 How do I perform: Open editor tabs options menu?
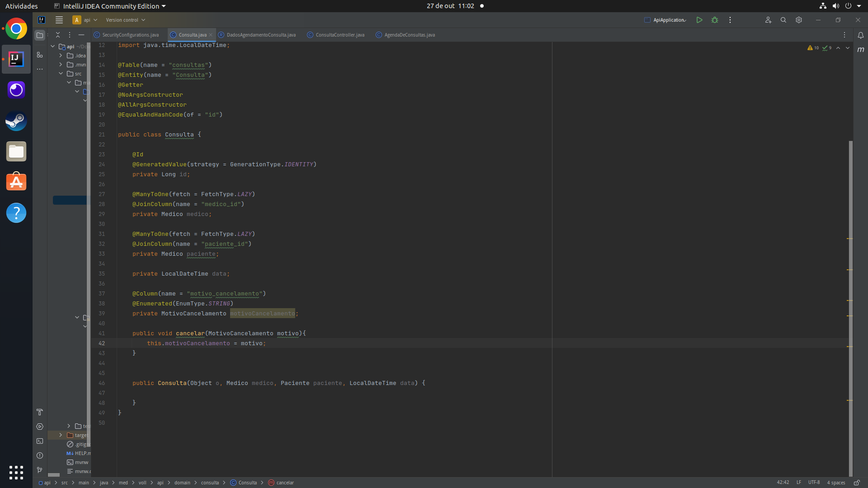click(x=844, y=35)
